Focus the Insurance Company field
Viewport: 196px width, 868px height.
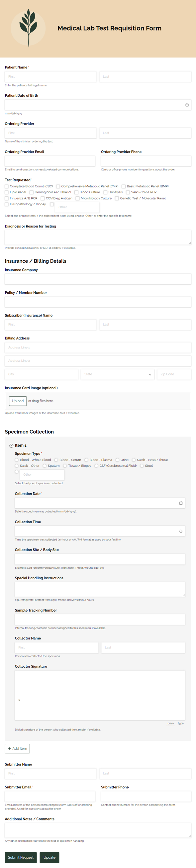click(x=98, y=279)
